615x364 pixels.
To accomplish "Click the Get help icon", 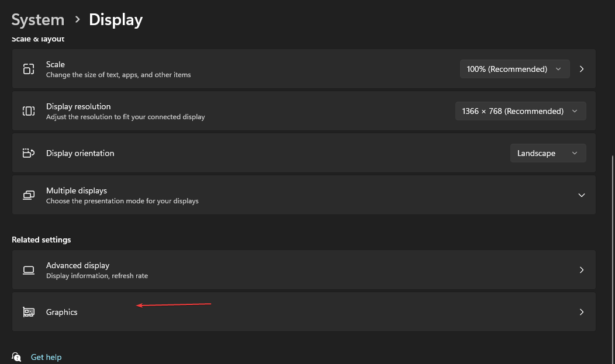I will (x=17, y=356).
